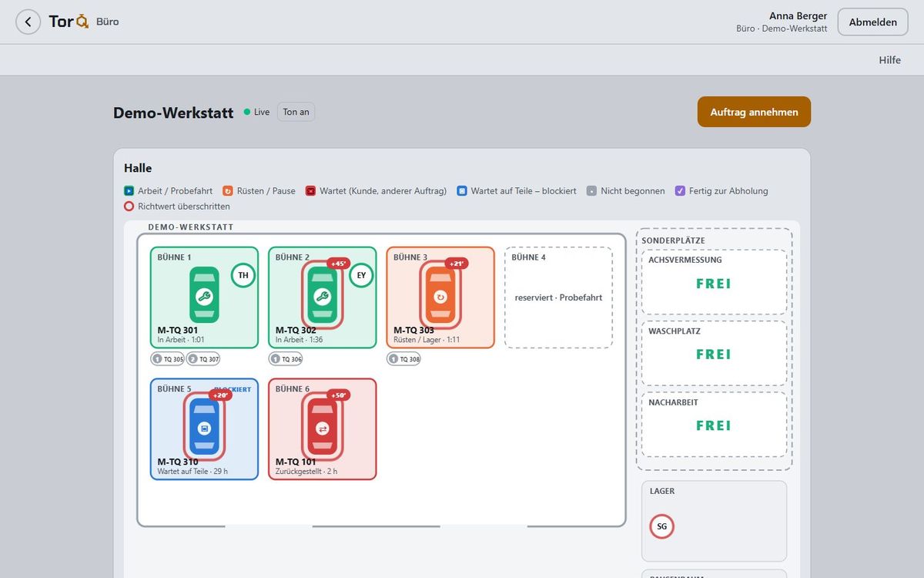Click the Auftrag annehmen button

[754, 112]
